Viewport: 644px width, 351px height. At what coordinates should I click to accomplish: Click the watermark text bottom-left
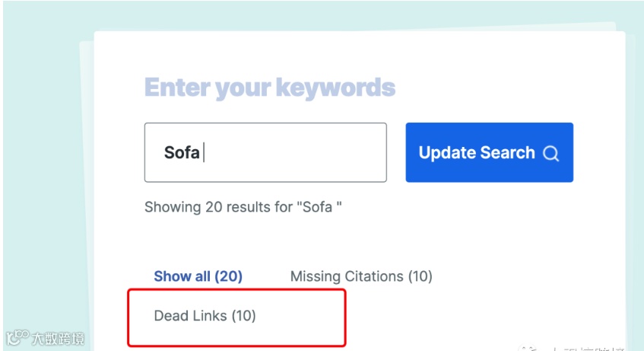(x=57, y=338)
